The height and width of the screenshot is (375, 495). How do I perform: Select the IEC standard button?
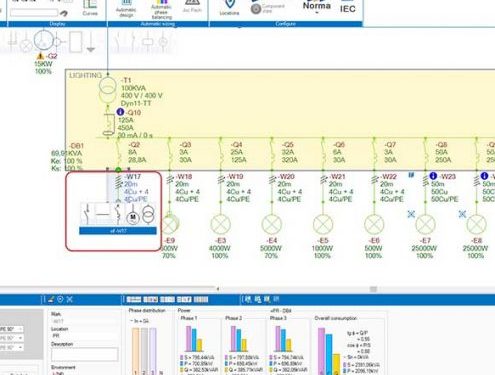click(347, 8)
